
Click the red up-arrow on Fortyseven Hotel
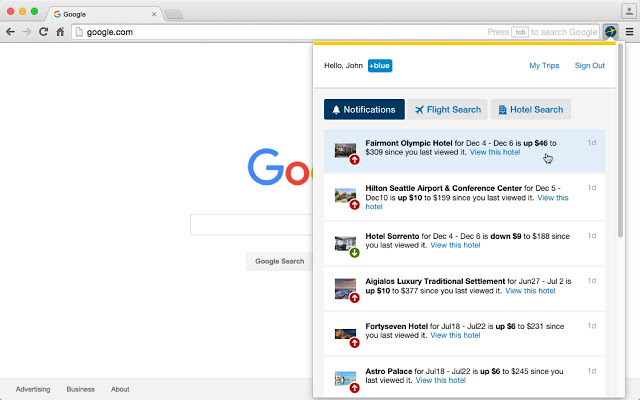click(x=354, y=343)
